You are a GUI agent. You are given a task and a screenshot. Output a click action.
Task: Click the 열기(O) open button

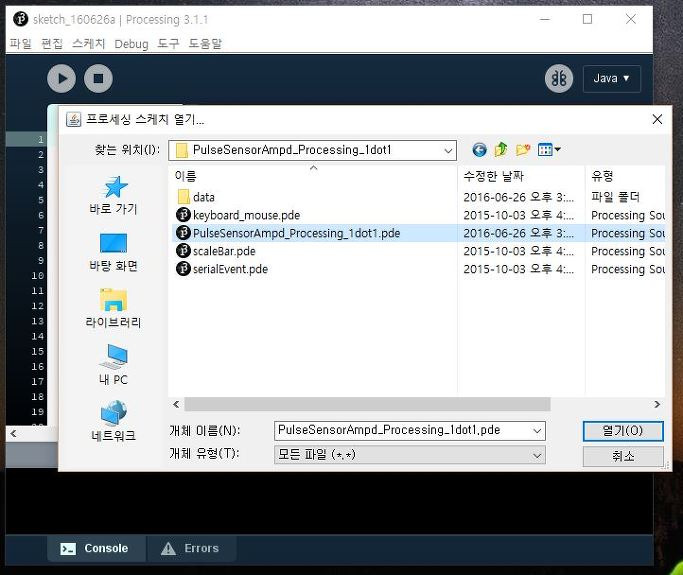pyautogui.click(x=623, y=431)
